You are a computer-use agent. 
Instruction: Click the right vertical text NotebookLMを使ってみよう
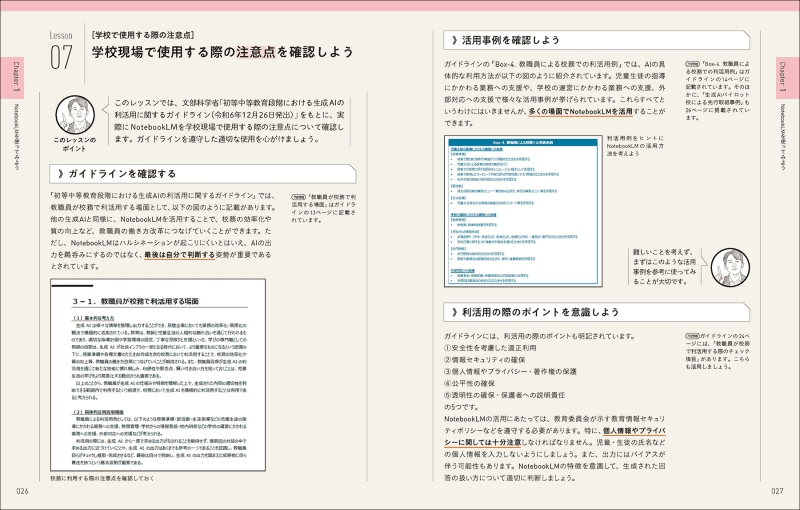pos(783,137)
